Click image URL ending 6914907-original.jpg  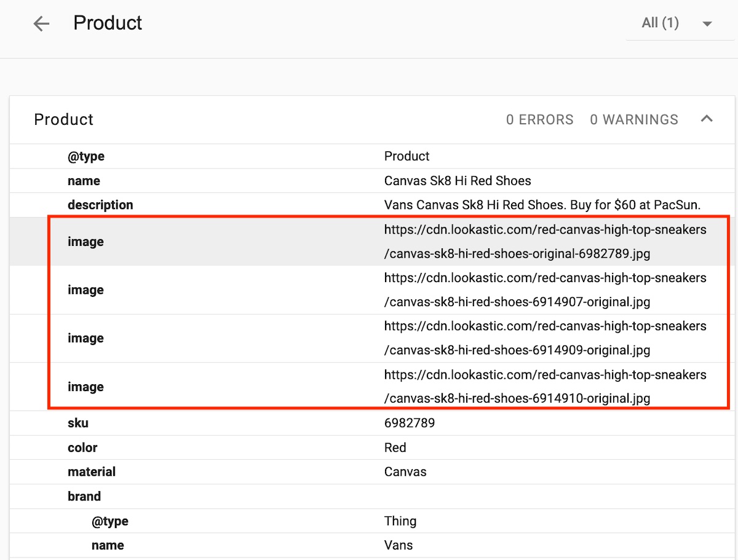pyautogui.click(x=544, y=290)
